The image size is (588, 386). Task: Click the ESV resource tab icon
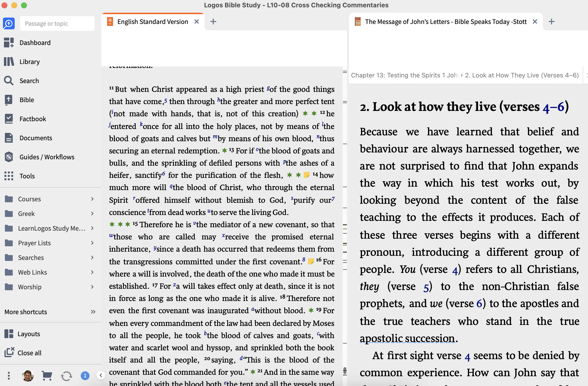(x=110, y=21)
